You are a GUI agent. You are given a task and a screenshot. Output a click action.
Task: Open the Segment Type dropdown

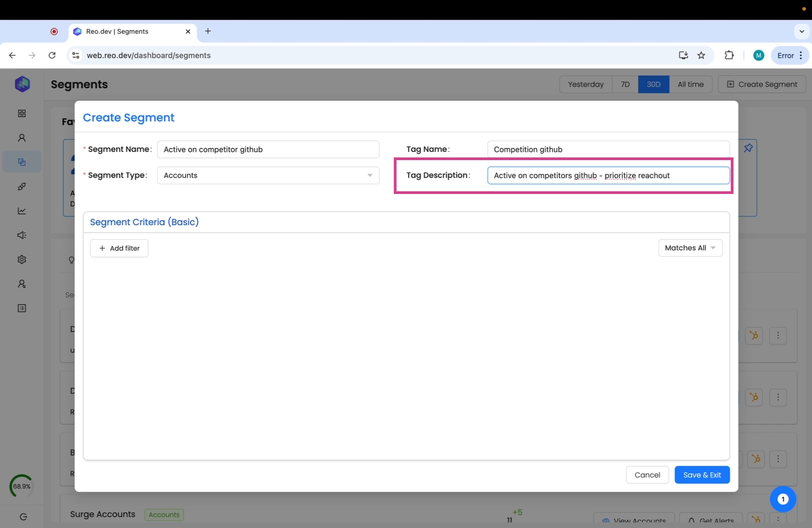[268, 175]
